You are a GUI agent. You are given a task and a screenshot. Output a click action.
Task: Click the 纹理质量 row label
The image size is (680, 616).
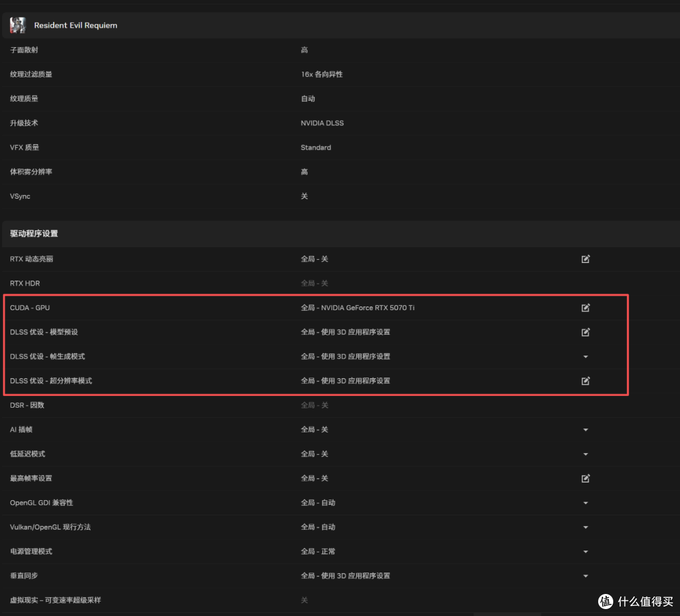click(x=24, y=98)
